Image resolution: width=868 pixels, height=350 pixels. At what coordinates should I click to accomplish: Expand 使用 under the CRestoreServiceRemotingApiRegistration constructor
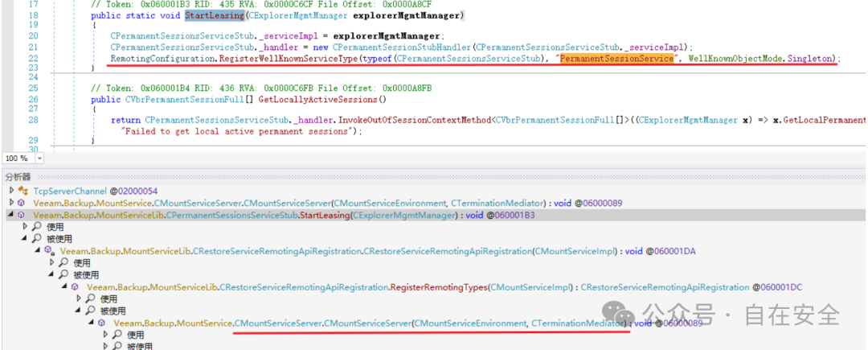click(x=51, y=262)
